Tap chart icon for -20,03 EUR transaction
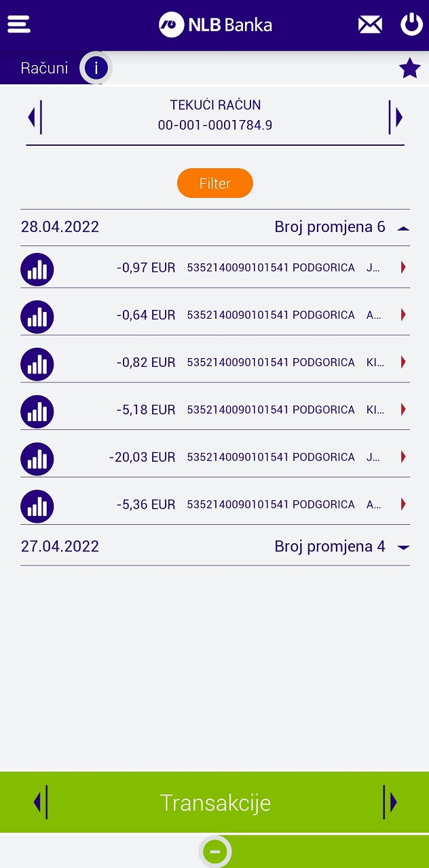The height and width of the screenshot is (868, 429). point(37,459)
